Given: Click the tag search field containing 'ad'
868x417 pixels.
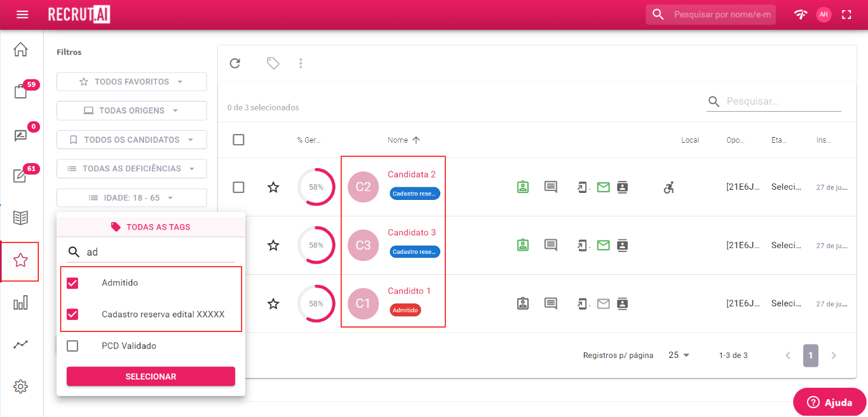Looking at the screenshot, I should (159, 252).
